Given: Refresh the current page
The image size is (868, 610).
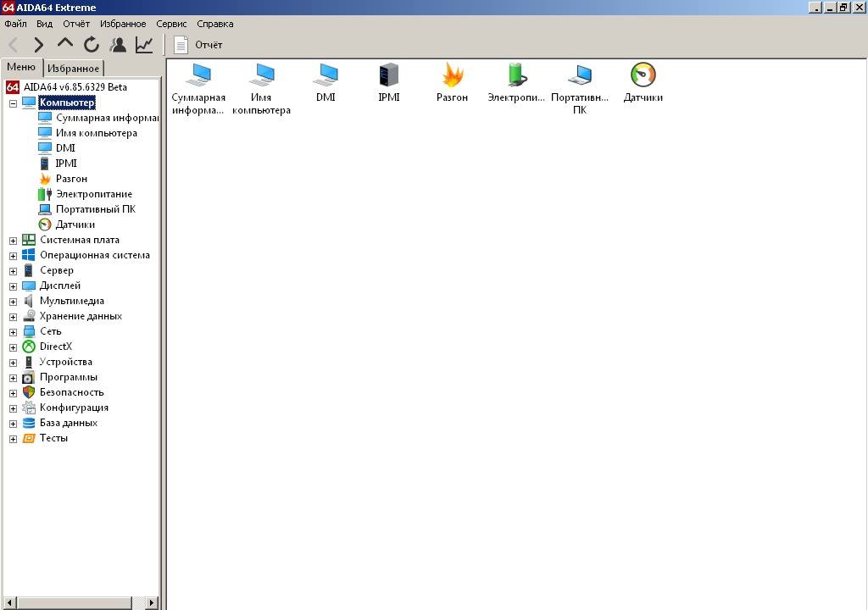Looking at the screenshot, I should [92, 45].
